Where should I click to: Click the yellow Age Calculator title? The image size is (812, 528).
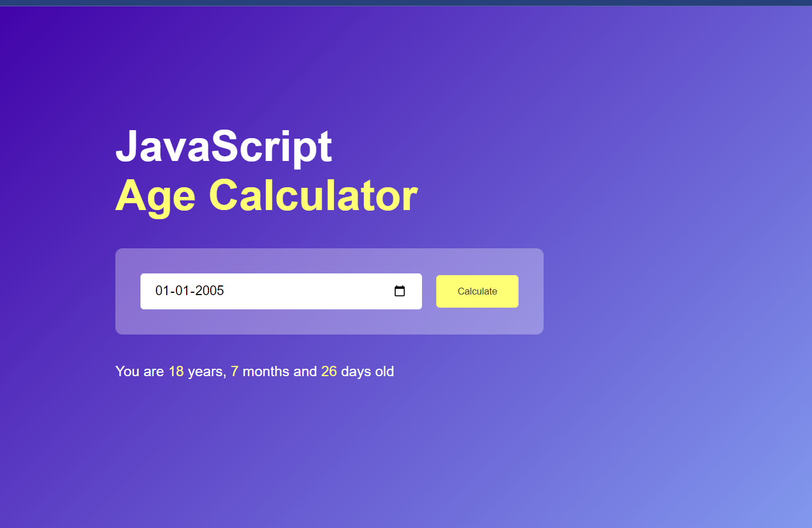point(267,196)
